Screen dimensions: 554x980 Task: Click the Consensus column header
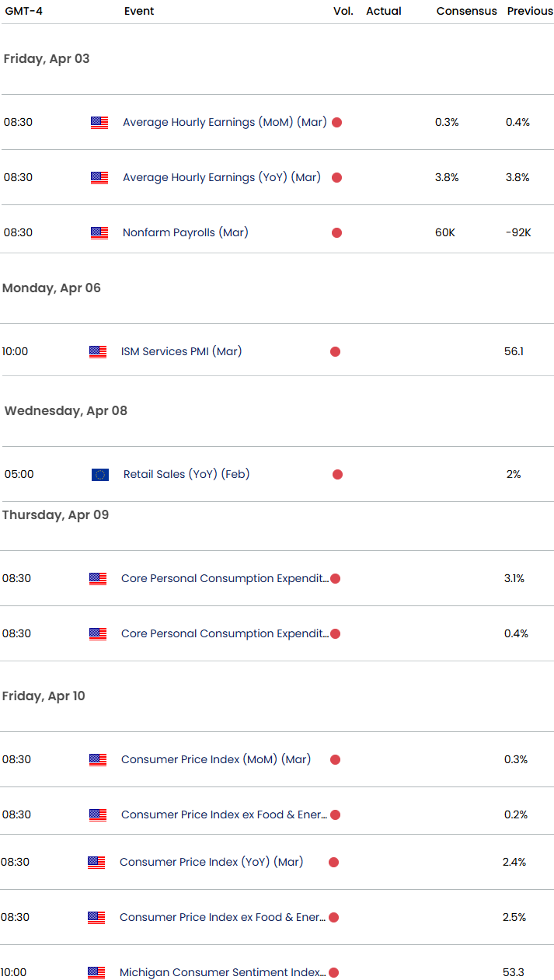click(x=466, y=11)
